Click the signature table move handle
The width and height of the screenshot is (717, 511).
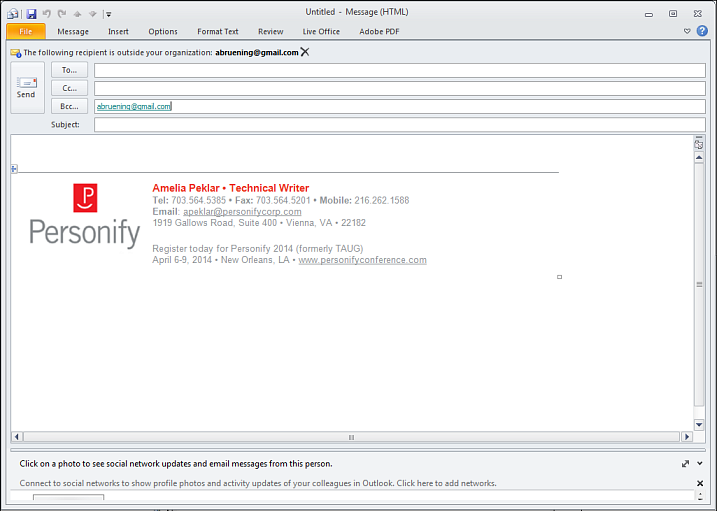14,169
